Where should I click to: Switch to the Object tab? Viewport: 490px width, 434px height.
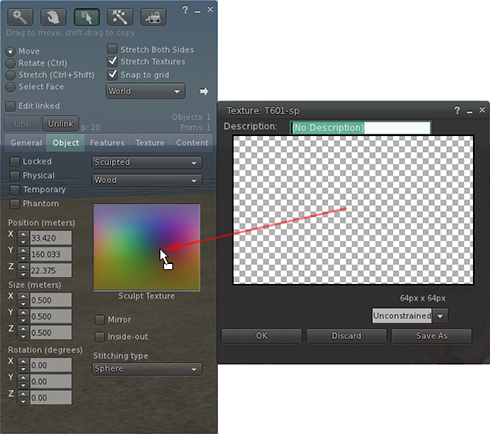coord(66,143)
